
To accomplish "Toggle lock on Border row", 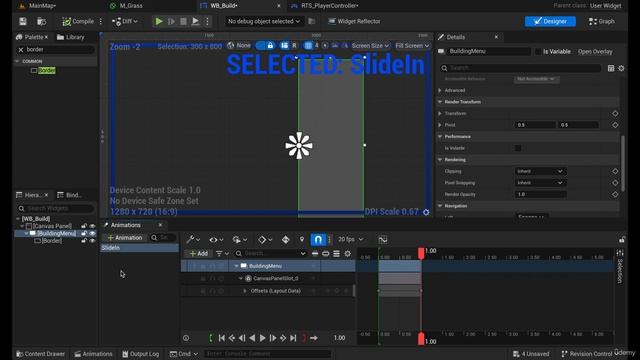I will point(84,241).
